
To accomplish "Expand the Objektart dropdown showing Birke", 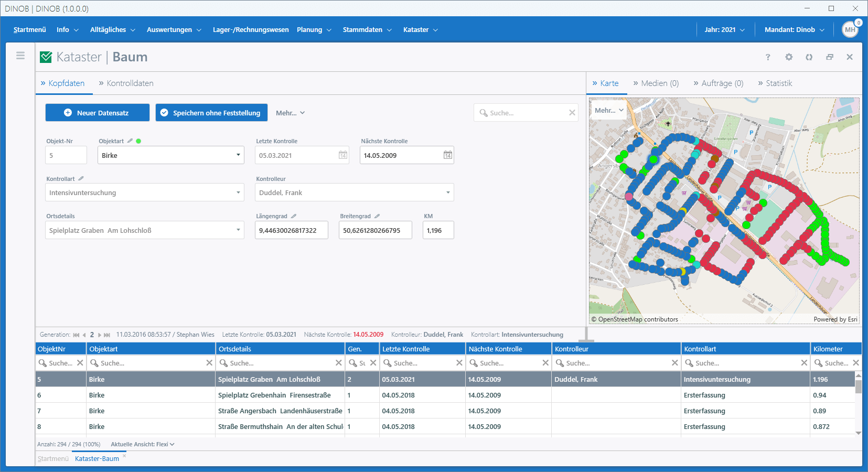I will point(238,155).
